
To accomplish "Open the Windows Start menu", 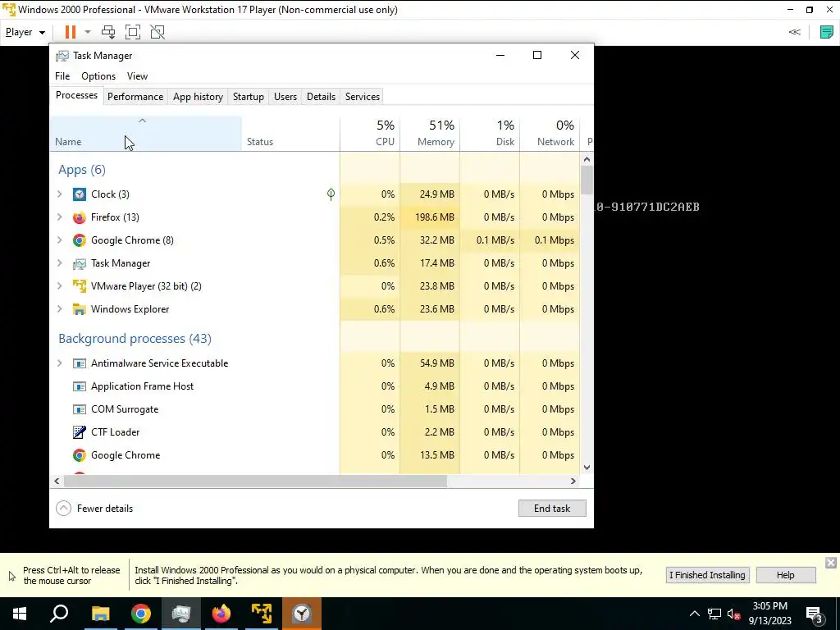I will click(20, 614).
